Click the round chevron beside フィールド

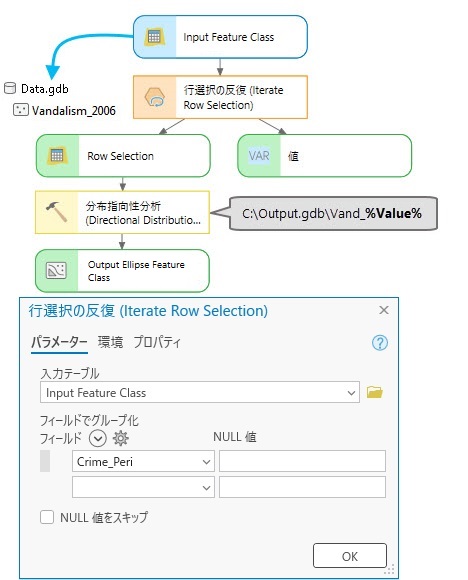(98, 438)
